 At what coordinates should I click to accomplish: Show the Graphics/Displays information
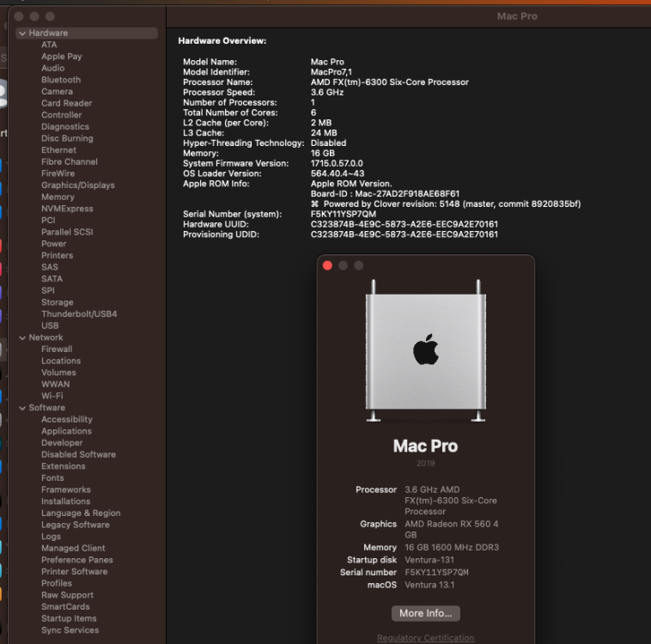(x=78, y=185)
